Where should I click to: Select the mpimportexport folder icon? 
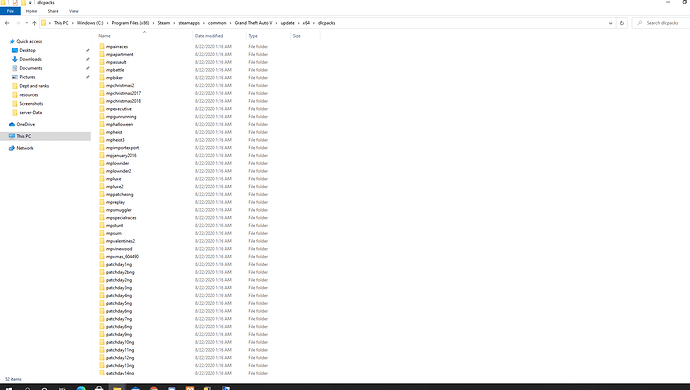[102, 147]
